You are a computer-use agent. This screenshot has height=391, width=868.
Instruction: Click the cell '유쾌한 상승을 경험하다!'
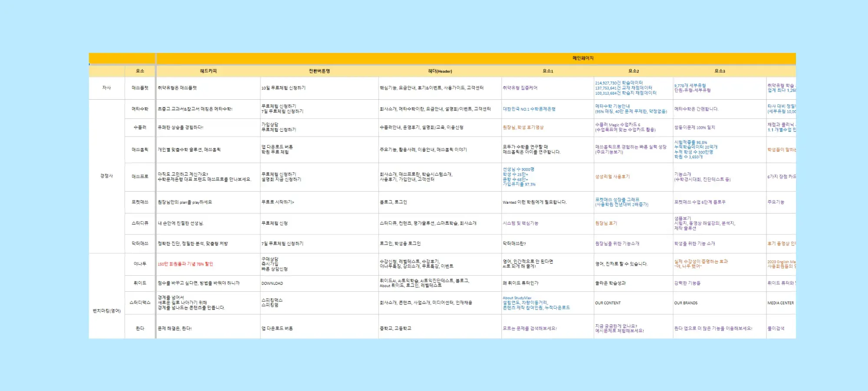tap(208, 127)
